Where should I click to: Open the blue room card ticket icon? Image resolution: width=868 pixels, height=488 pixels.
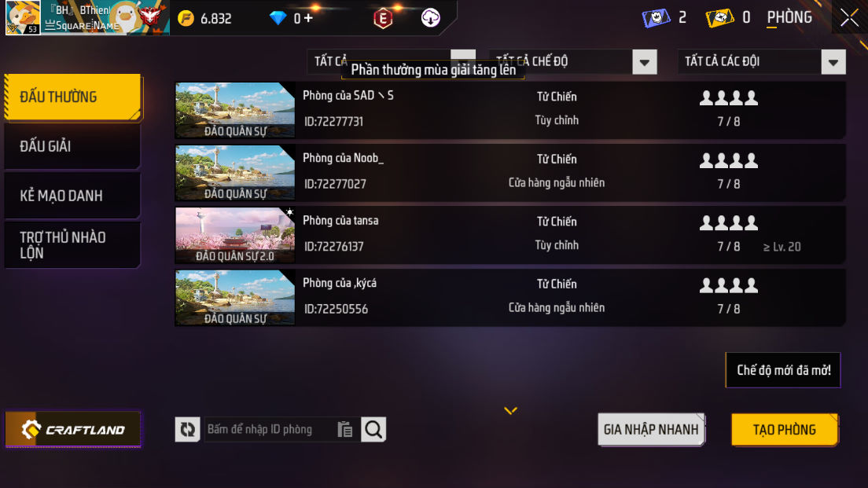[656, 18]
